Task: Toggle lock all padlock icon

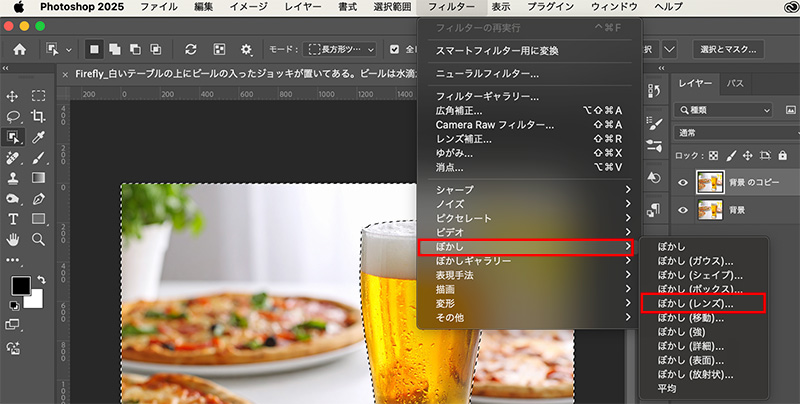Action: tap(783, 156)
